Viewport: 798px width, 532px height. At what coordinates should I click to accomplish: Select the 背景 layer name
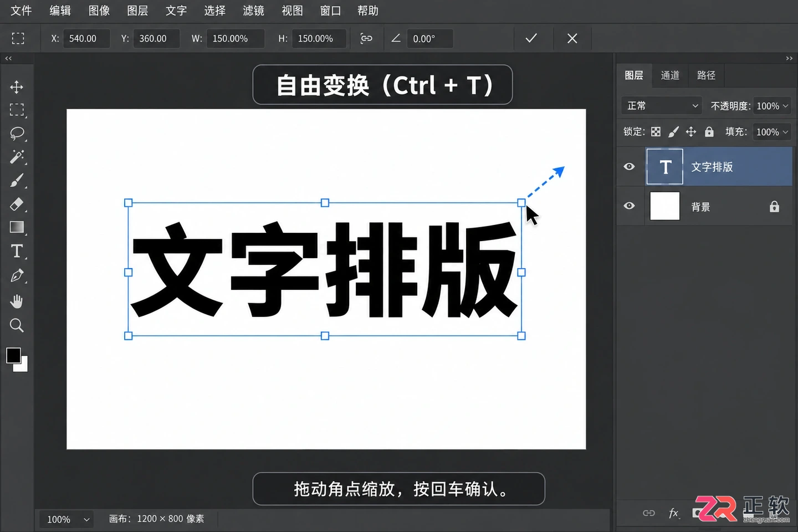pos(700,207)
